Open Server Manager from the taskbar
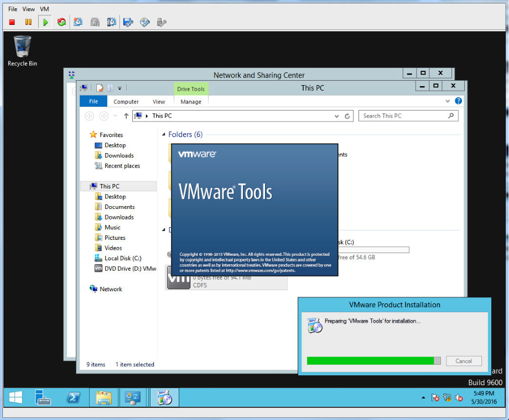The height and width of the screenshot is (420, 509). [43, 397]
